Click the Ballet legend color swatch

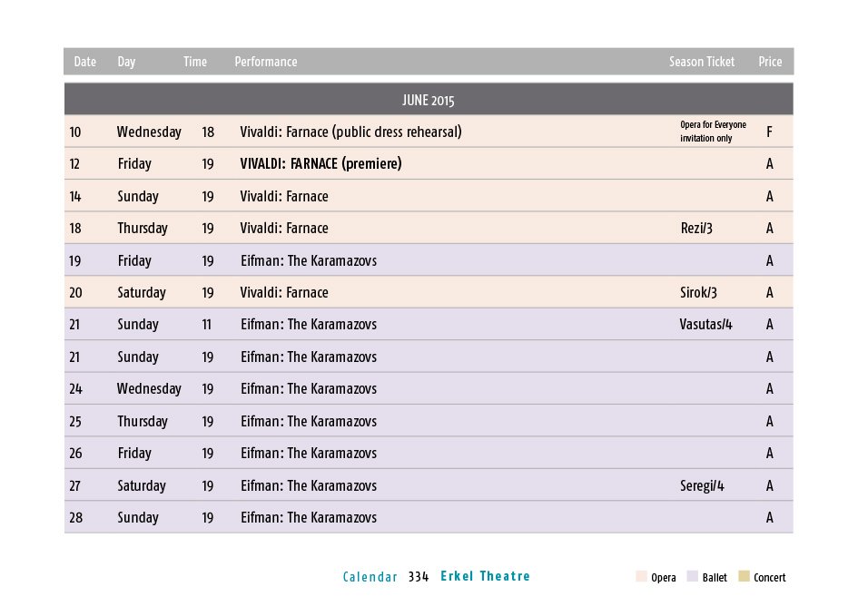[692, 576]
